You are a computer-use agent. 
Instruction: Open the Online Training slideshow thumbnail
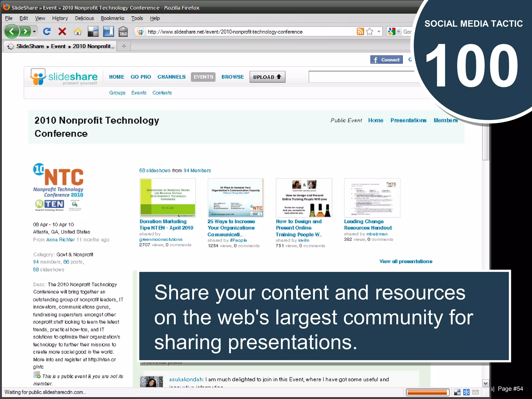304,198
